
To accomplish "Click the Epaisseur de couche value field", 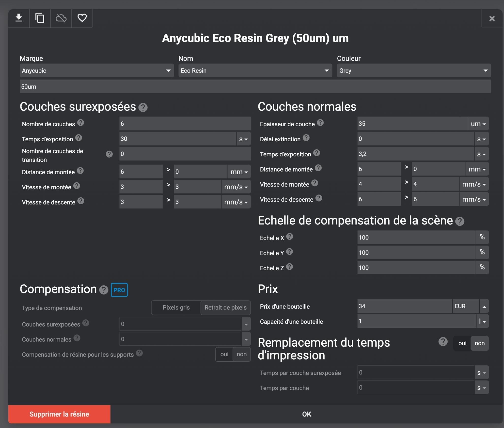I will (x=412, y=124).
